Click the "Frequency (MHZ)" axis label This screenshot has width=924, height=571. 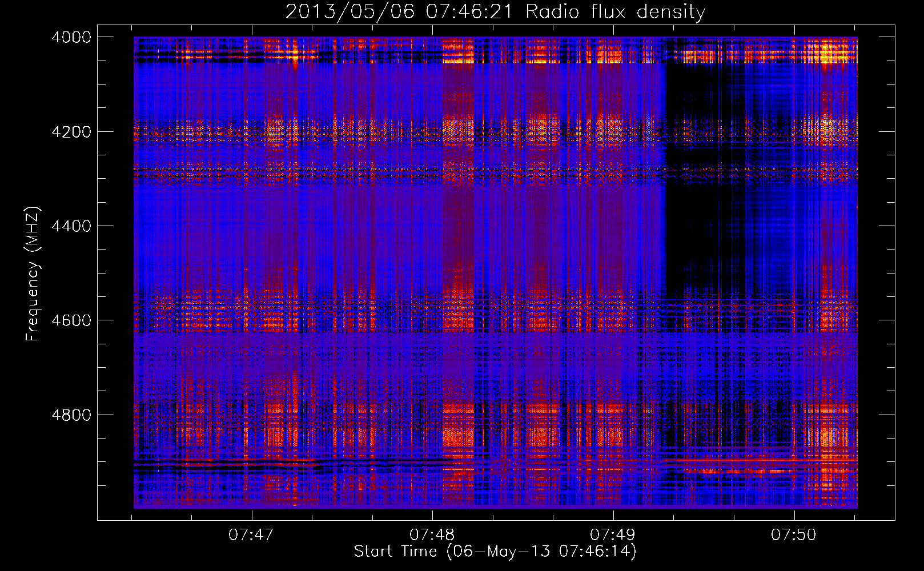click(33, 274)
